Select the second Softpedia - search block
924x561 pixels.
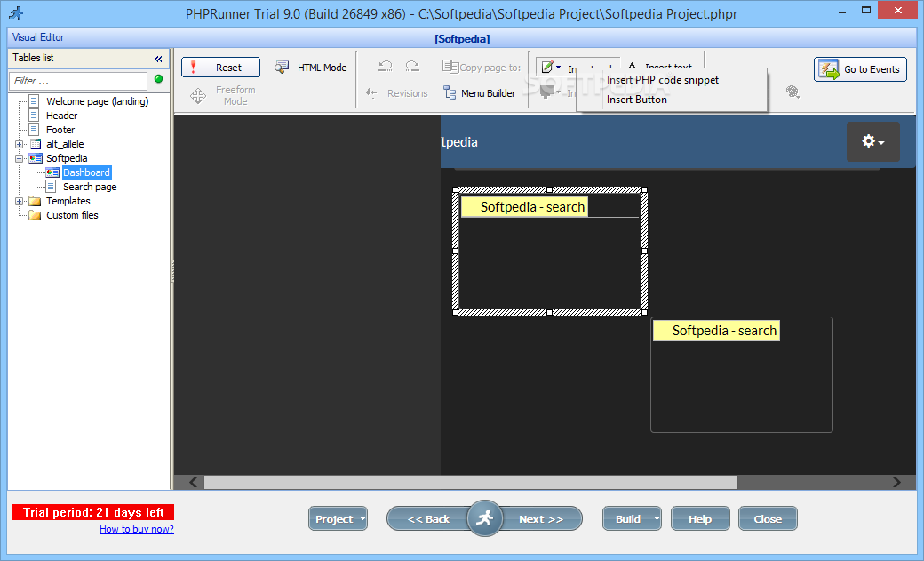point(741,375)
